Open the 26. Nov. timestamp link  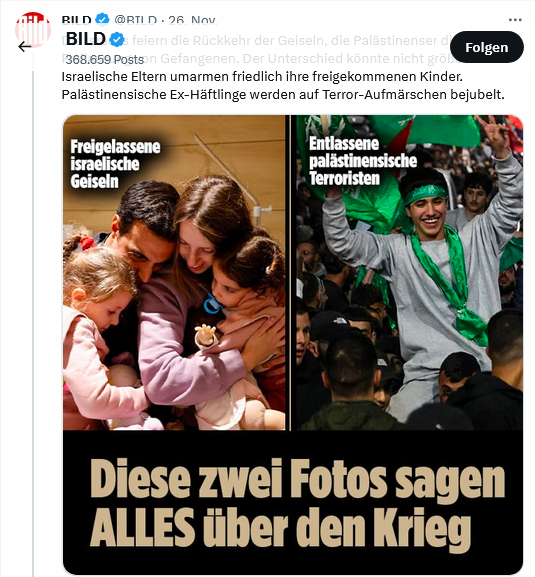point(192,20)
